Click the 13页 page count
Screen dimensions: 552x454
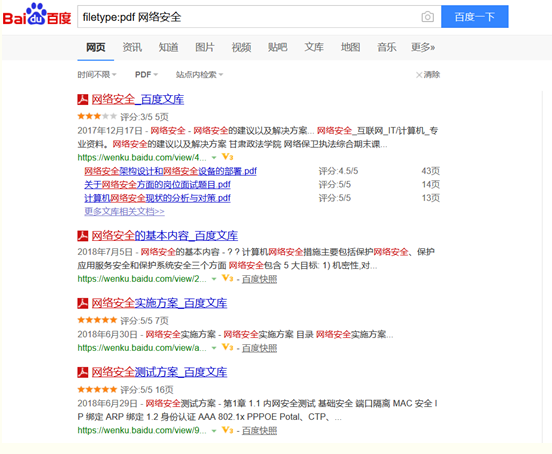(x=431, y=198)
